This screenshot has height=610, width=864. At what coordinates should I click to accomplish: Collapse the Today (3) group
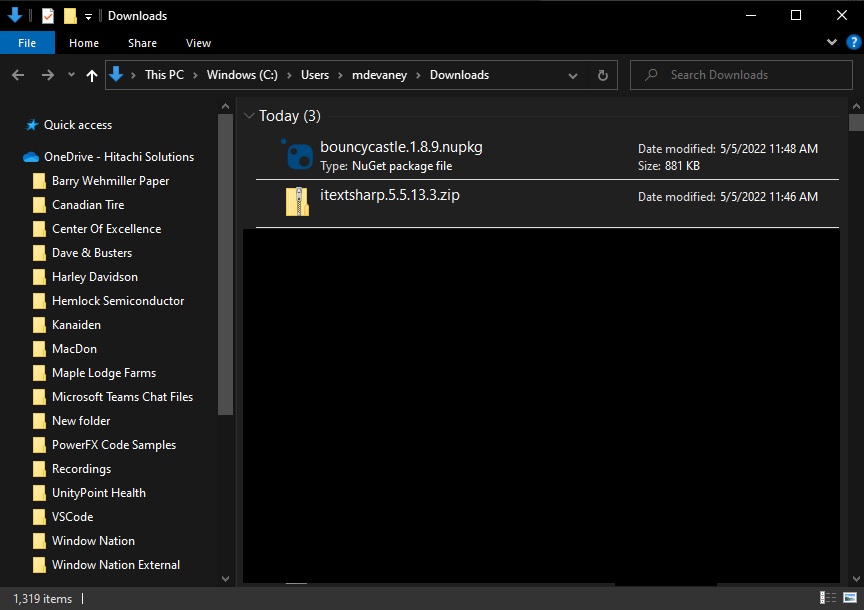[x=250, y=116]
